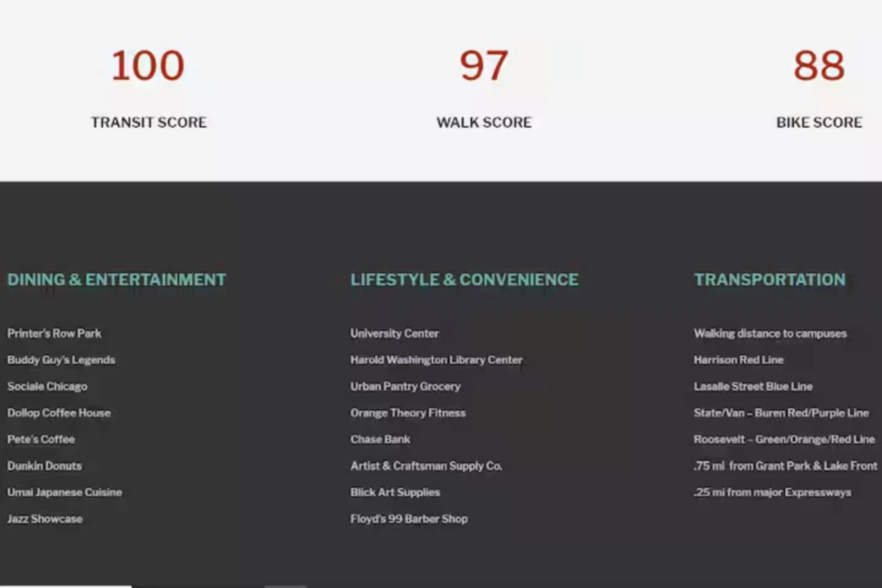Select Jazz Showcase in dining list
This screenshot has height=588, width=882.
click(45, 519)
